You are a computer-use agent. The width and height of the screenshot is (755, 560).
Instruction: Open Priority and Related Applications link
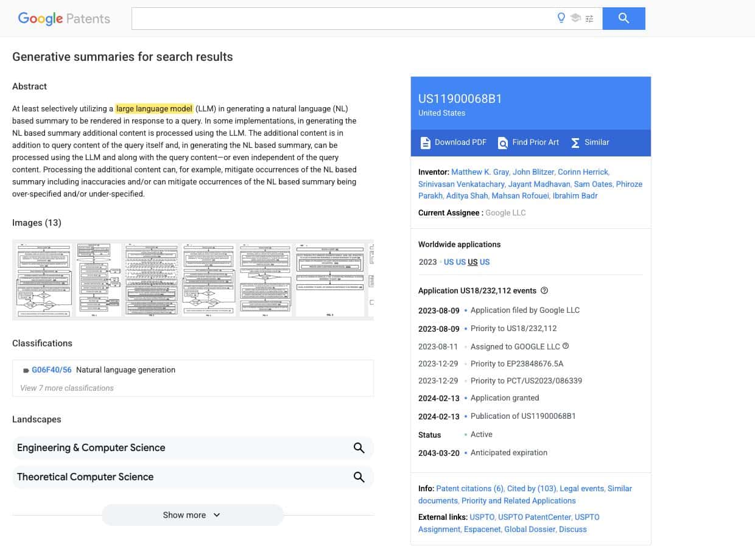coord(519,500)
